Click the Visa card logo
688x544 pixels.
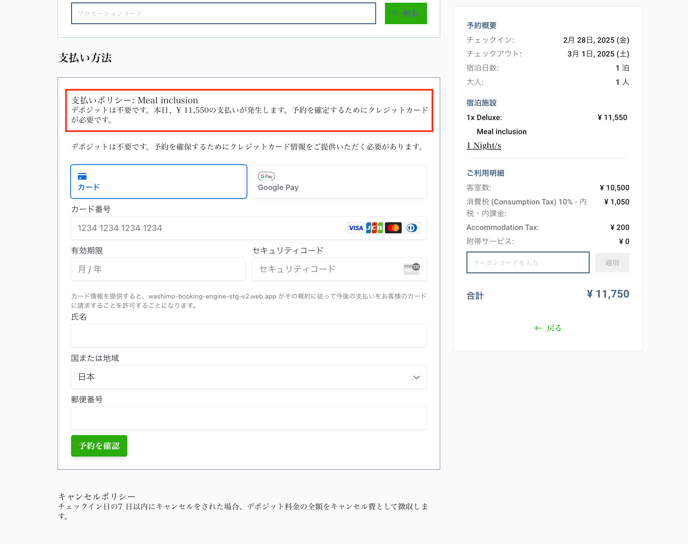tap(356, 228)
